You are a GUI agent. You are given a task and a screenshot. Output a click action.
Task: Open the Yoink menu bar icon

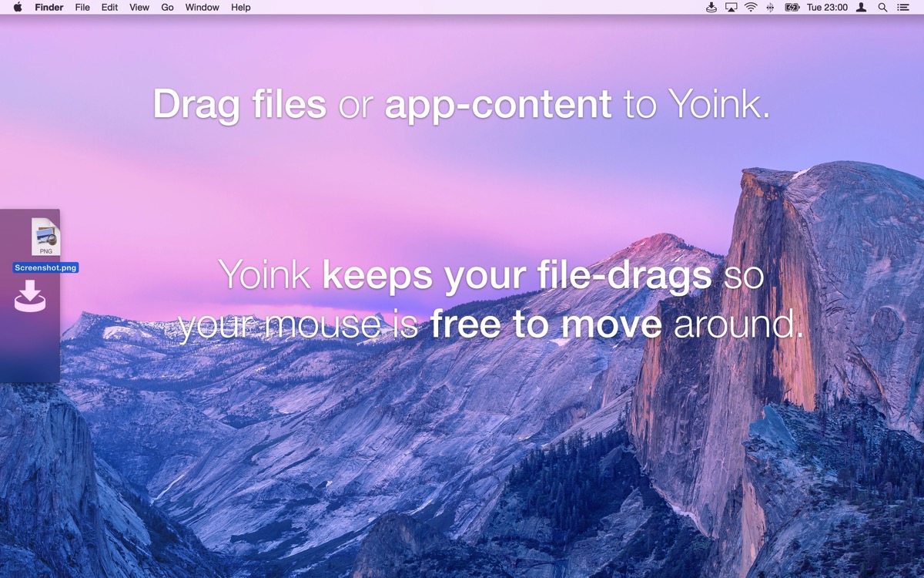pyautogui.click(x=711, y=8)
